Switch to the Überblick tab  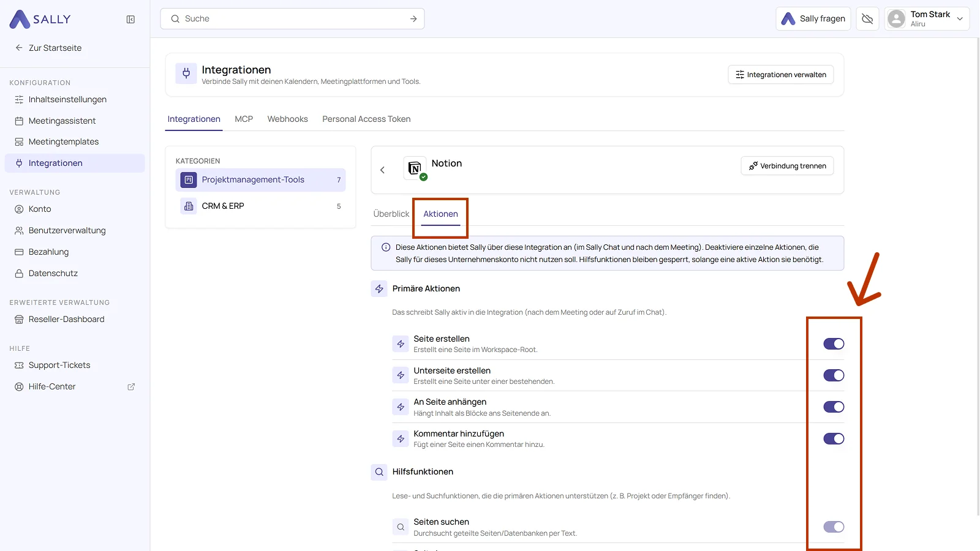391,214
